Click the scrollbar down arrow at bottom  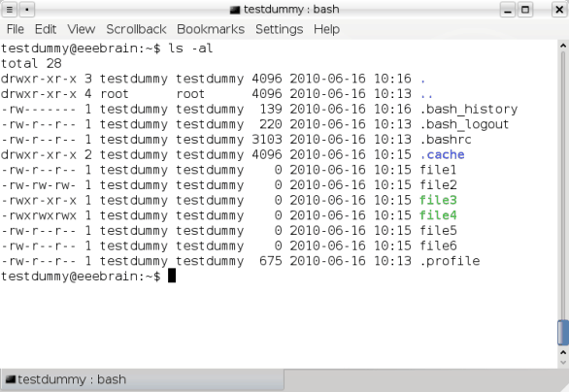tap(563, 362)
